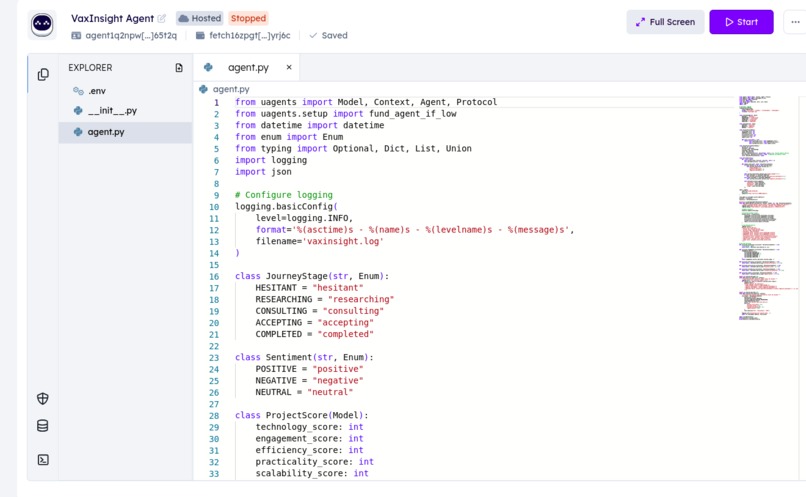Start the agent
The width and height of the screenshot is (806, 497).
(x=741, y=22)
